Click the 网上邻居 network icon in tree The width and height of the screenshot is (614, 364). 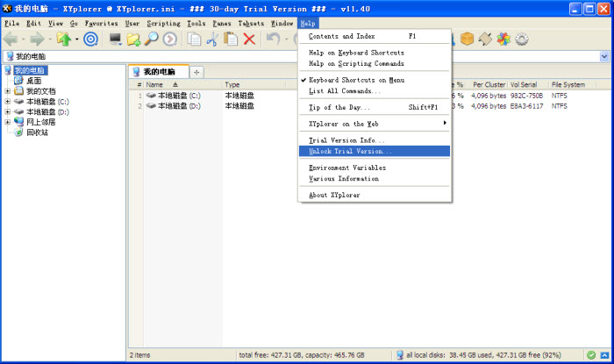click(x=18, y=122)
